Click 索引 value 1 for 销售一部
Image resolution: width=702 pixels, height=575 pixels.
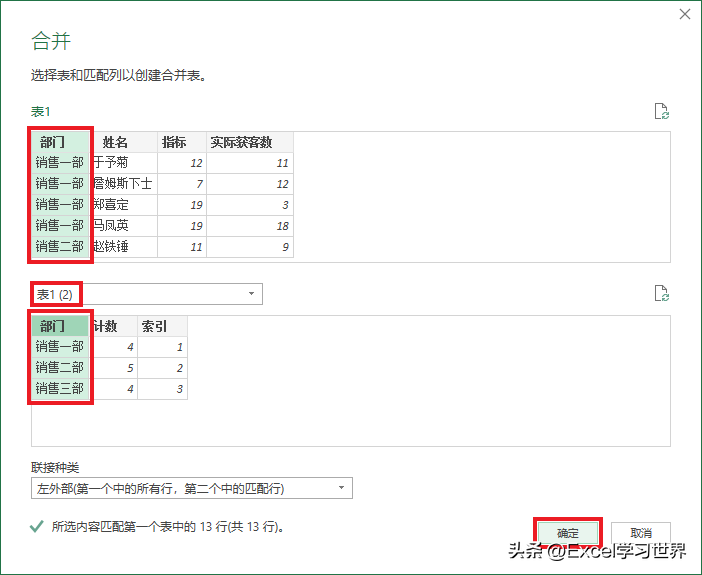(162, 347)
